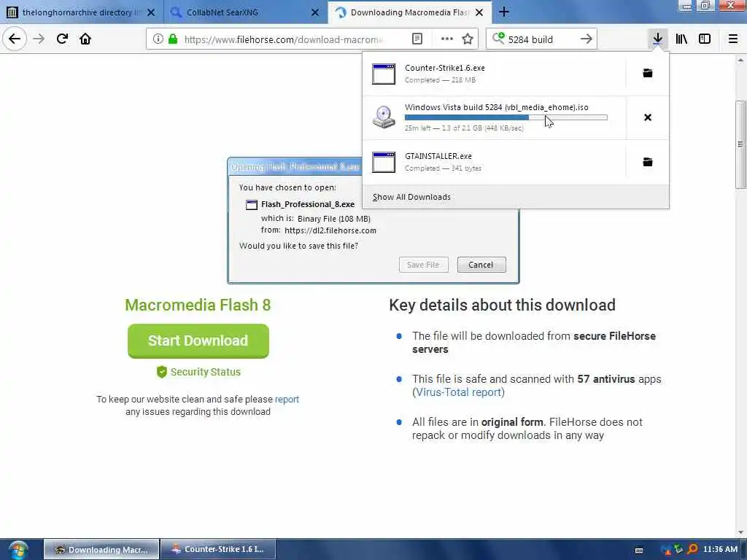Image resolution: width=747 pixels, height=560 pixels.
Task: Follow the report link
Action: 287,399
